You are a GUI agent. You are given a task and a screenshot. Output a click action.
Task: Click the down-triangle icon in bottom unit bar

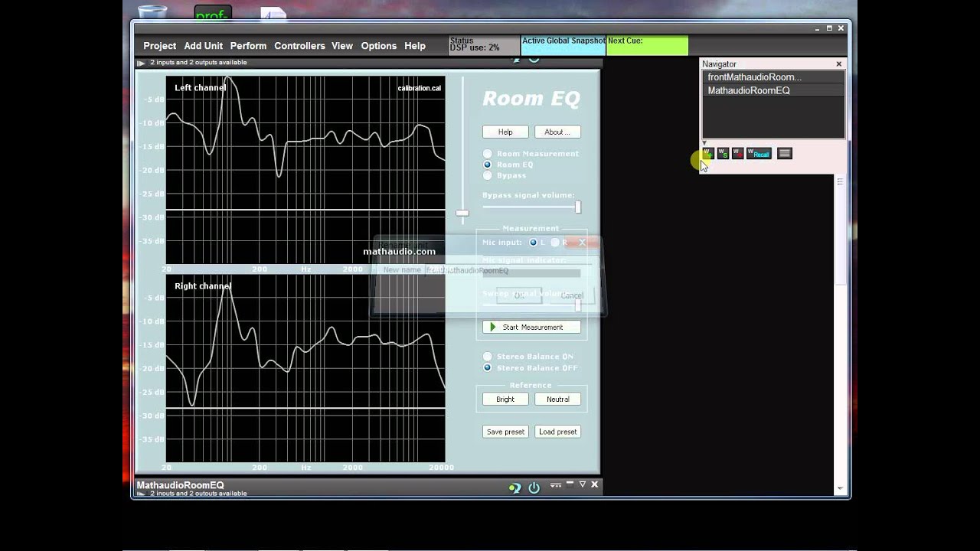pos(582,484)
